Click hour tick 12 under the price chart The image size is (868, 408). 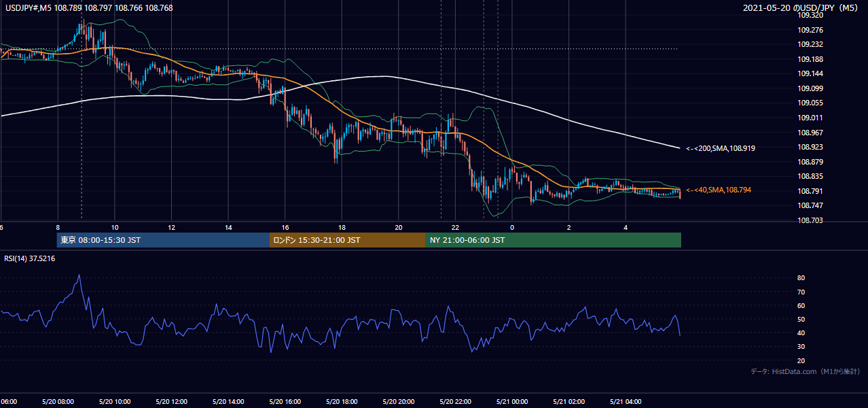171,228
